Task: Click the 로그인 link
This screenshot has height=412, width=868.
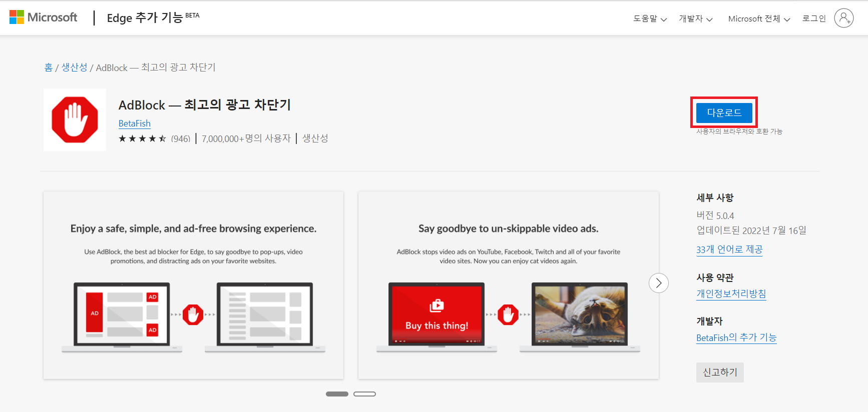Action: (814, 18)
